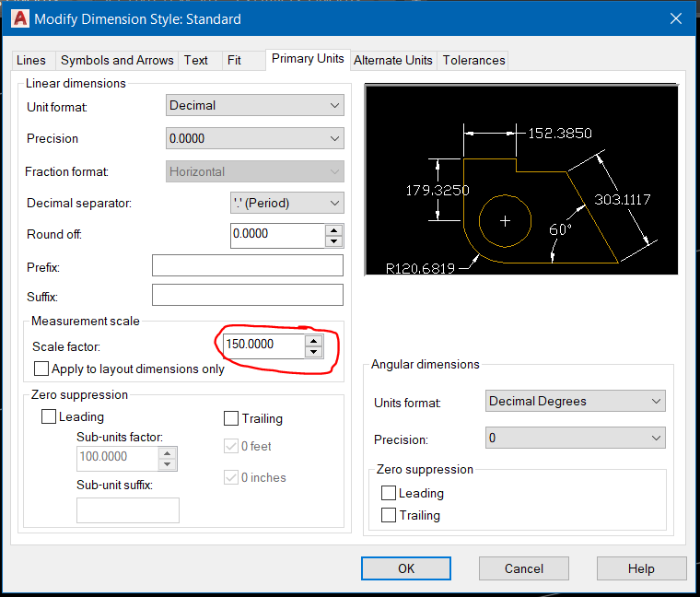Screen dimensions: 700x597
Task: Switch to the Lines tab
Action: (31, 60)
